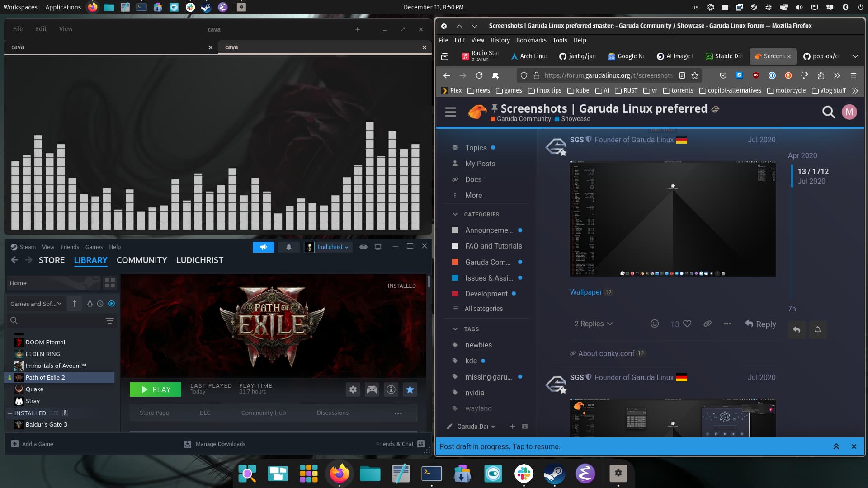This screenshot has width=868, height=488.
Task: Open volume control in system tray
Action: 799,7
